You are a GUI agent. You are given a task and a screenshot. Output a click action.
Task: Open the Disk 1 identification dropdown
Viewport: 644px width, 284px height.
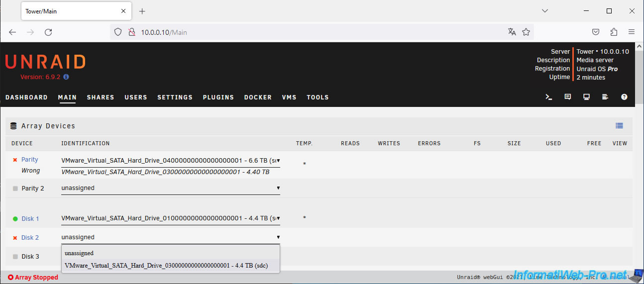pos(170,218)
